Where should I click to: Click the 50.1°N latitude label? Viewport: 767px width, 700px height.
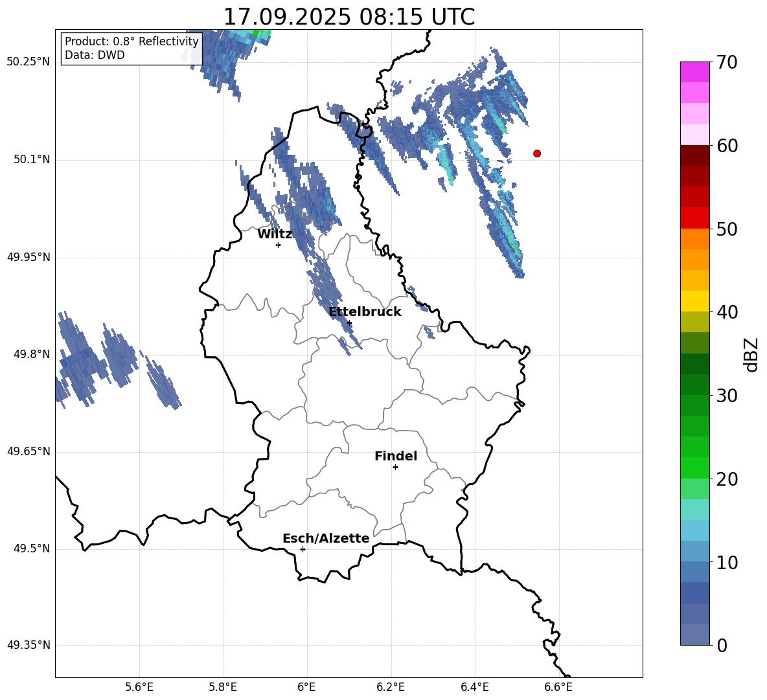tap(32, 159)
